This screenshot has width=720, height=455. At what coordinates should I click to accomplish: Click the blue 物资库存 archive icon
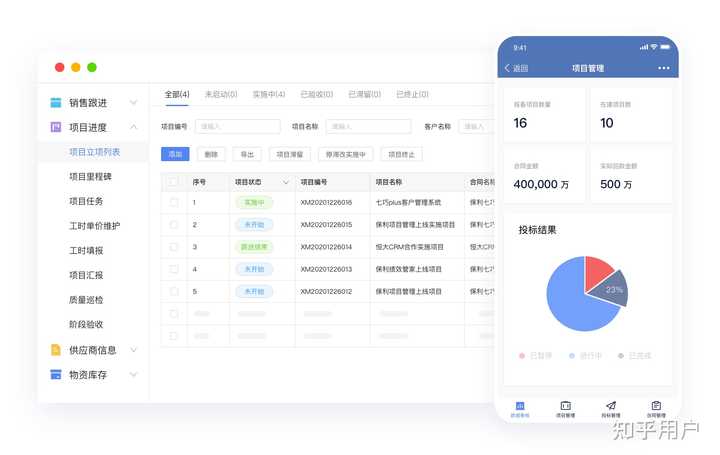pos(56,375)
